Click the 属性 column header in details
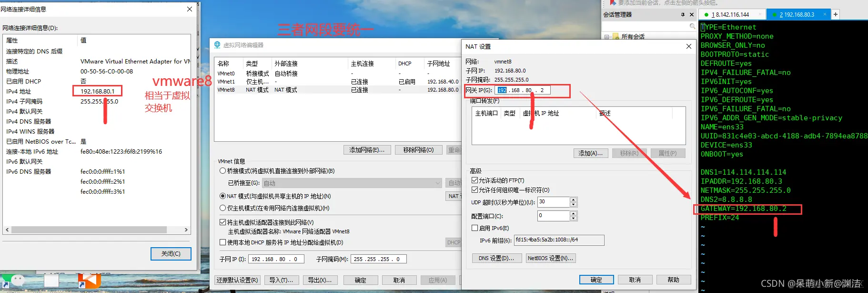The width and height of the screenshot is (868, 293). (40, 41)
